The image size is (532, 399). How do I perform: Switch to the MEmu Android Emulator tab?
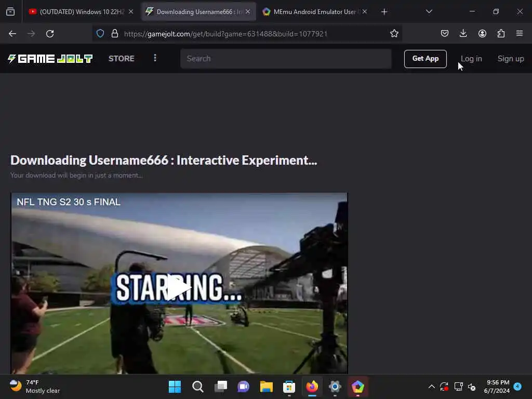point(311,12)
